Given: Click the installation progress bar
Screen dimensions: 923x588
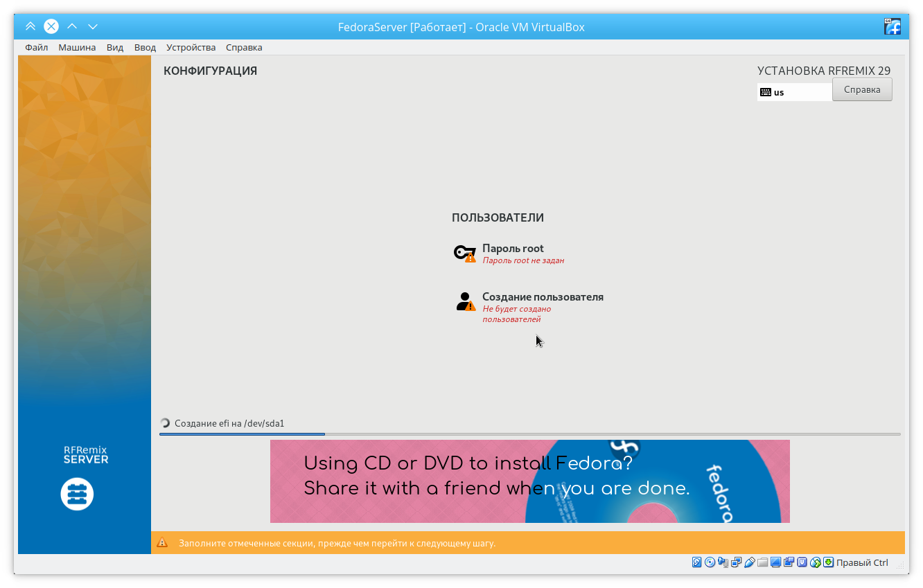Looking at the screenshot, I should [x=529, y=434].
